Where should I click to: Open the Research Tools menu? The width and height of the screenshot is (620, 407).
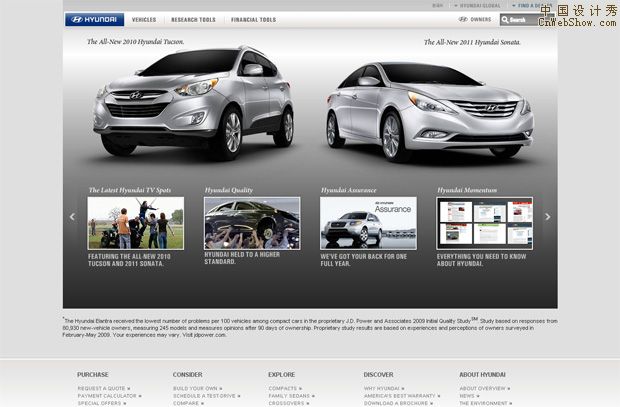click(x=193, y=19)
